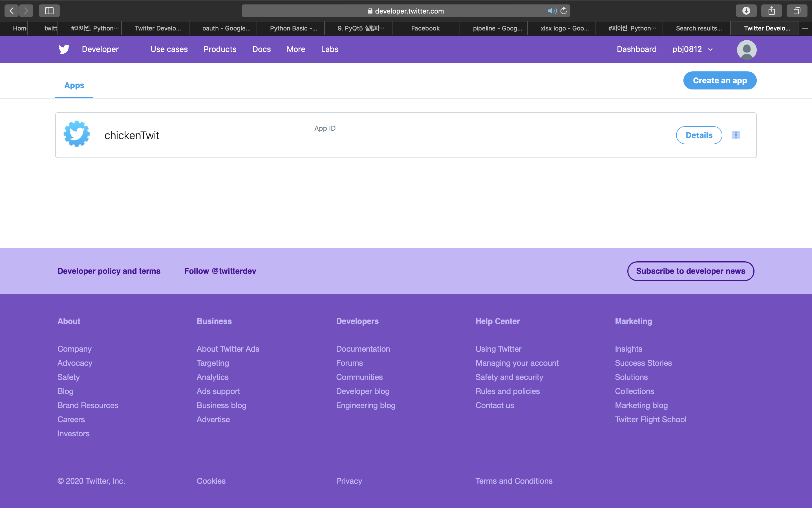This screenshot has height=508, width=812.
Task: Click the Twitter bird logo in header
Action: 64,49
